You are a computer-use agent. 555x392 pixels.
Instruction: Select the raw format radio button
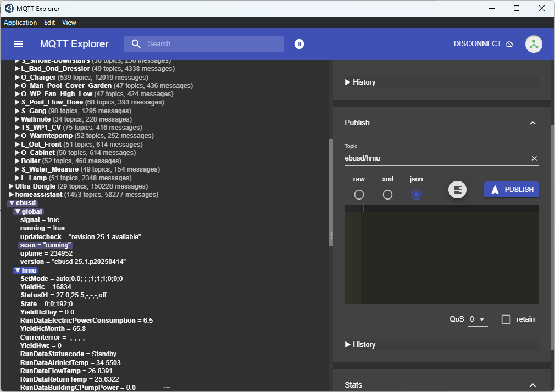[359, 195]
